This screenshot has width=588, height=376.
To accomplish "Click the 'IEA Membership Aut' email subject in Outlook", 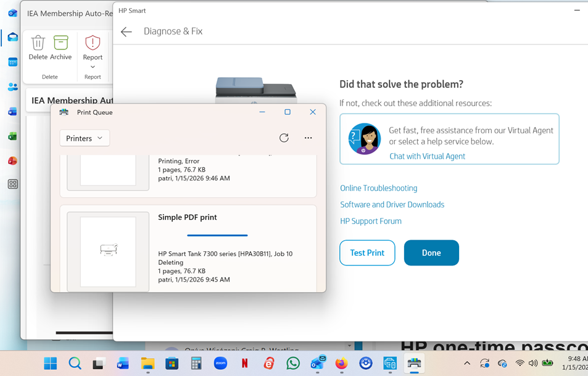I will pyautogui.click(x=72, y=100).
